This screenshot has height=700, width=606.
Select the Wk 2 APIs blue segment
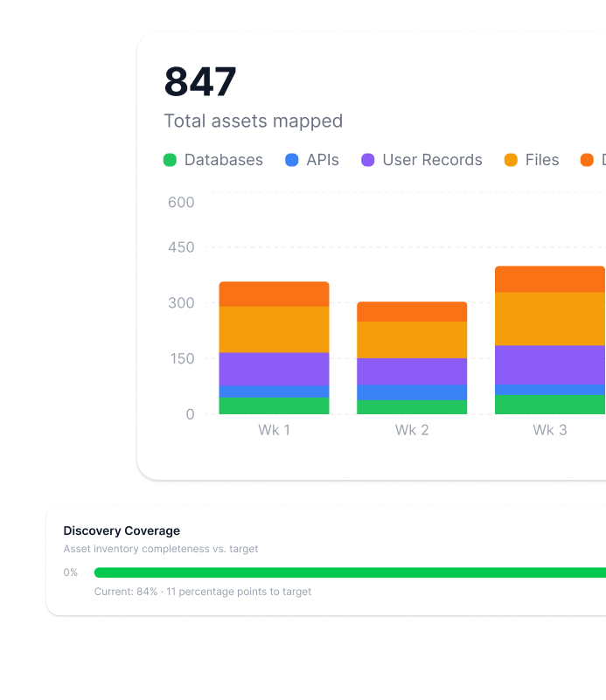tap(412, 392)
